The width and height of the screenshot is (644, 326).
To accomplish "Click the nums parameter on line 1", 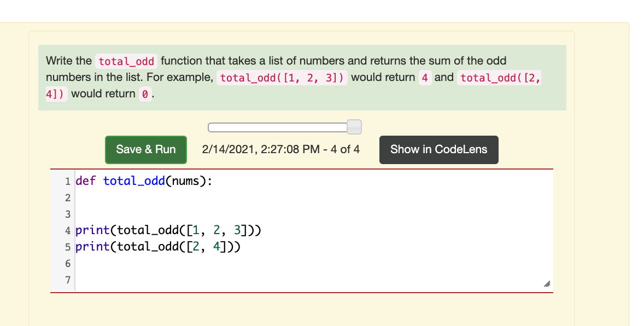I will click(x=186, y=181).
